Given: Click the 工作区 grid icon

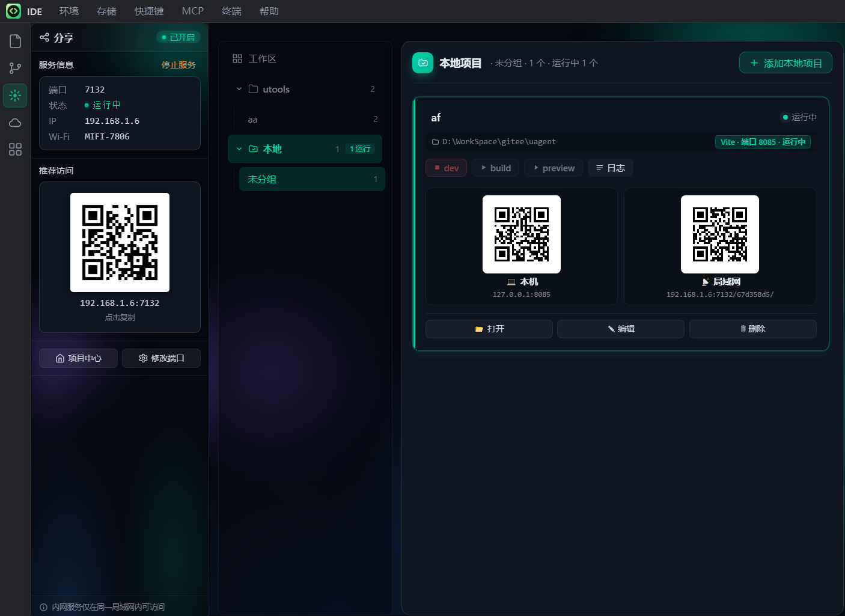Looking at the screenshot, I should click(x=237, y=58).
